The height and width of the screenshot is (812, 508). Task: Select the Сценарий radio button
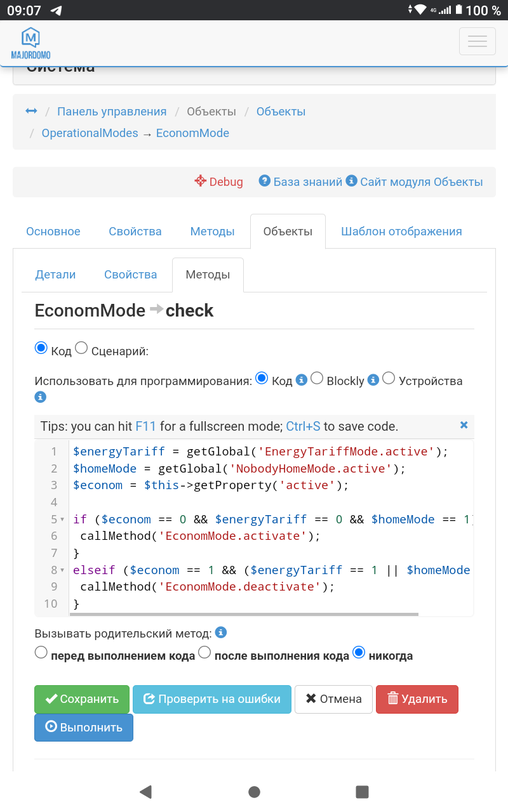[81, 348]
